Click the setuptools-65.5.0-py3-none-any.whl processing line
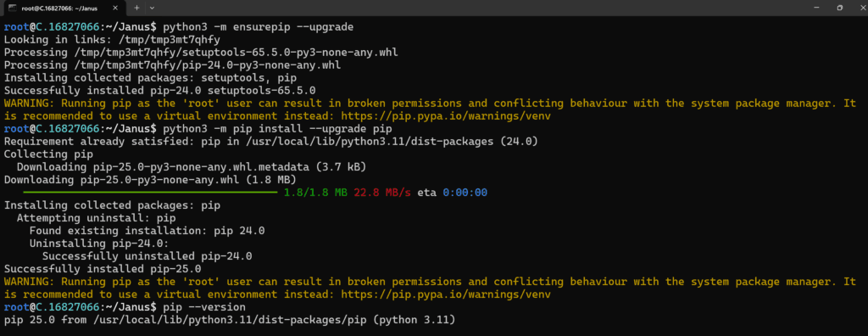The image size is (868, 336). (x=201, y=52)
